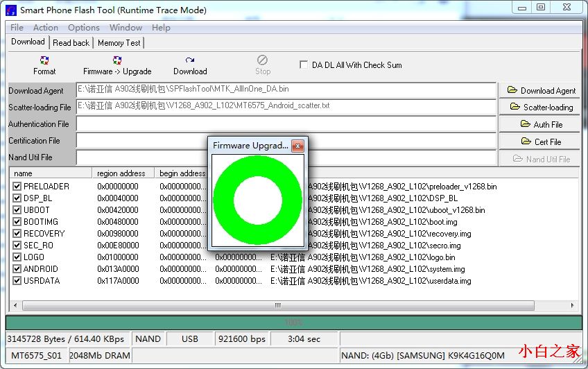Click the green circle in Firmware Upgrade dialog

[x=258, y=200]
